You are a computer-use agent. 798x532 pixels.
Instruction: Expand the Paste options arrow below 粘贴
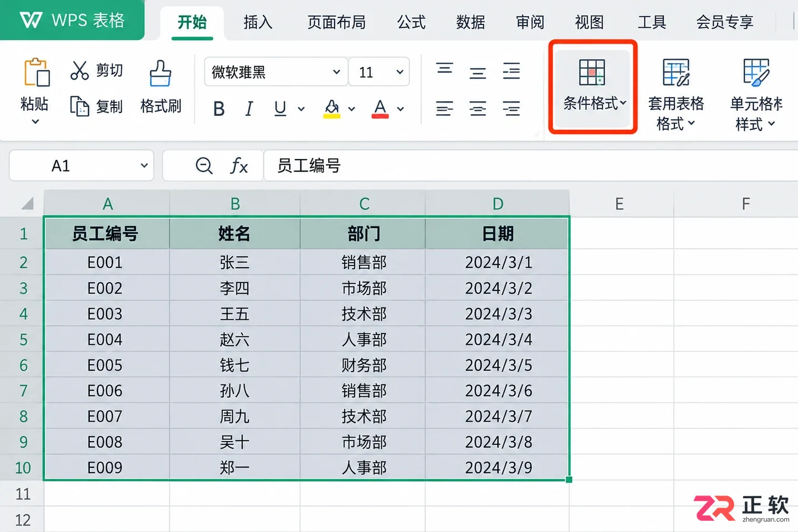pyautogui.click(x=35, y=122)
